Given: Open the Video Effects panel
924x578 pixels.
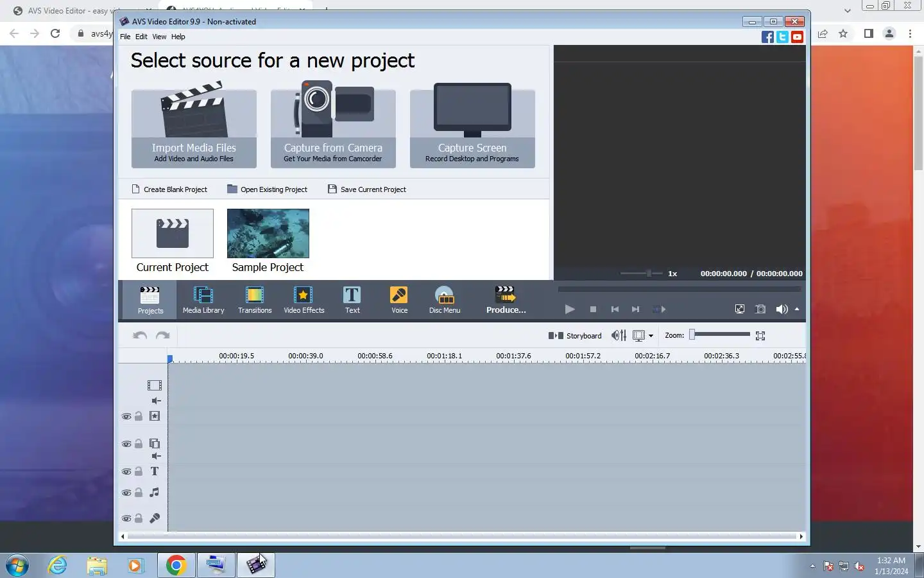Looking at the screenshot, I should [x=304, y=300].
